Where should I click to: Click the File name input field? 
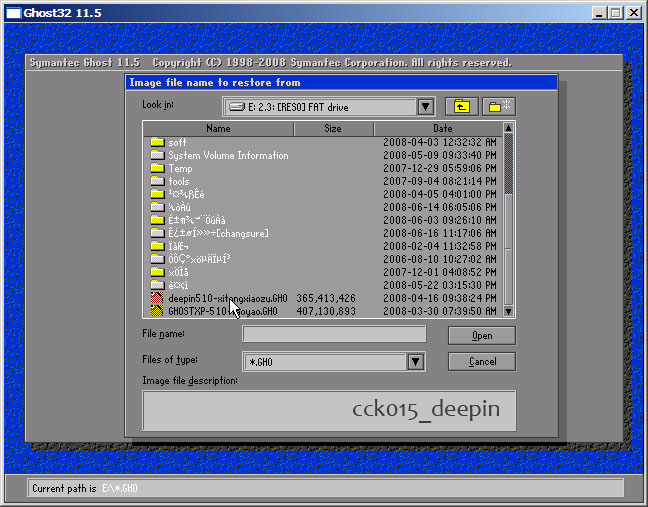334,334
